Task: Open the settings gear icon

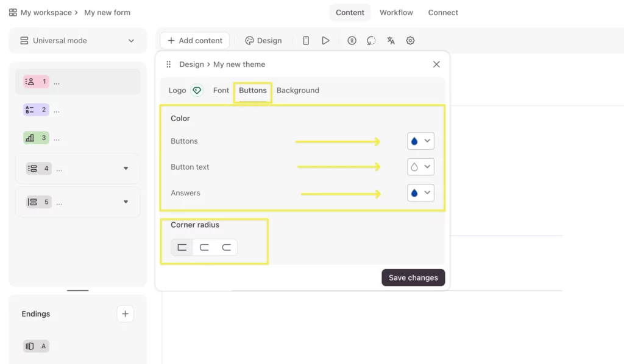Action: pos(410,41)
